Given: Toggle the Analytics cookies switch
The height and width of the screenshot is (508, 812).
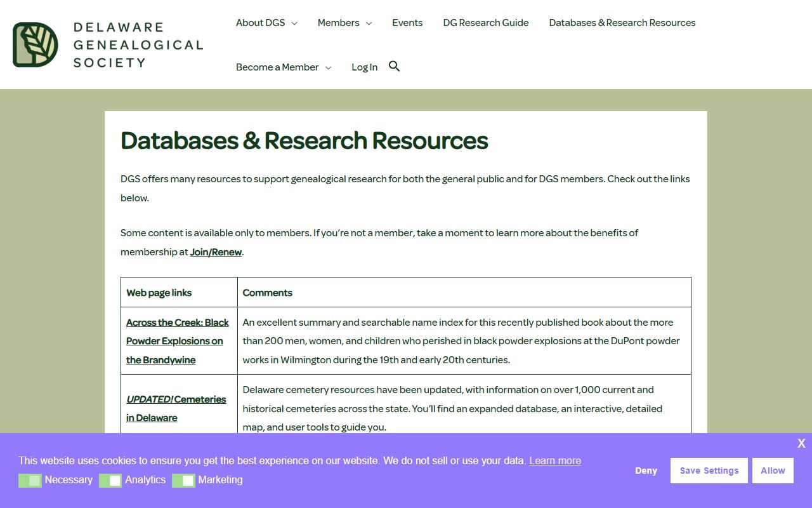Looking at the screenshot, I should [110, 481].
